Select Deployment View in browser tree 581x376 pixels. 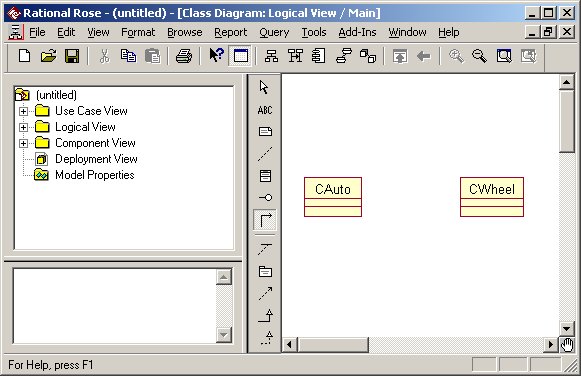[96, 159]
